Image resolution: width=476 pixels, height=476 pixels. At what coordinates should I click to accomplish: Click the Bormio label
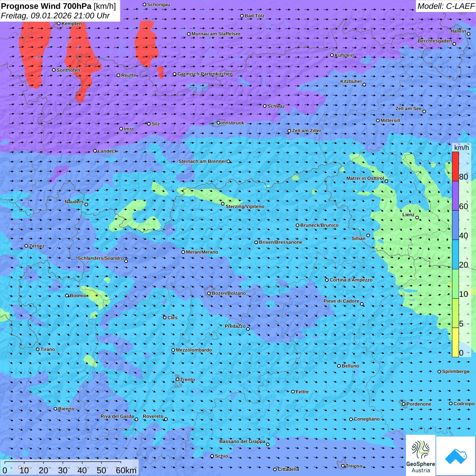(78, 295)
